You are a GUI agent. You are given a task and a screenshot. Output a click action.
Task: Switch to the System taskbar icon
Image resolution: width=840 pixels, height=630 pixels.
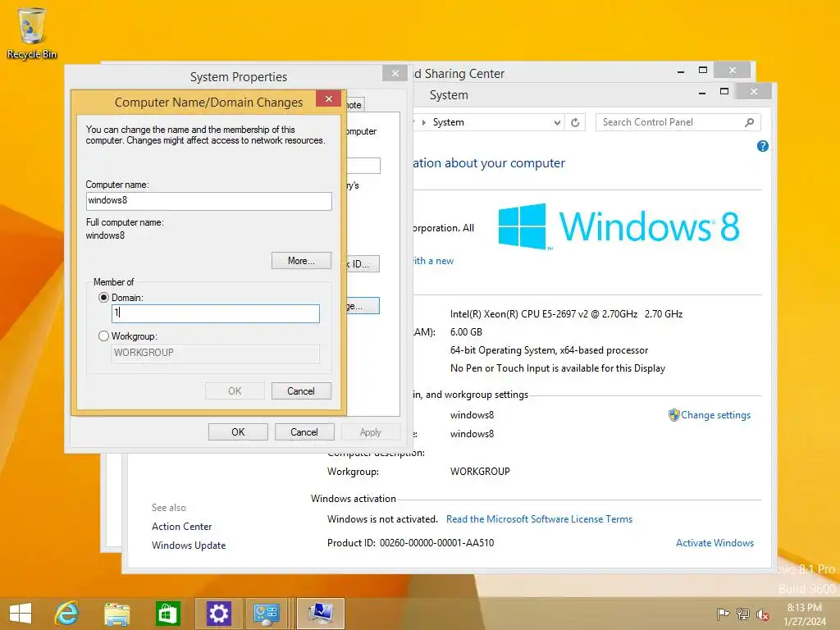click(x=321, y=614)
